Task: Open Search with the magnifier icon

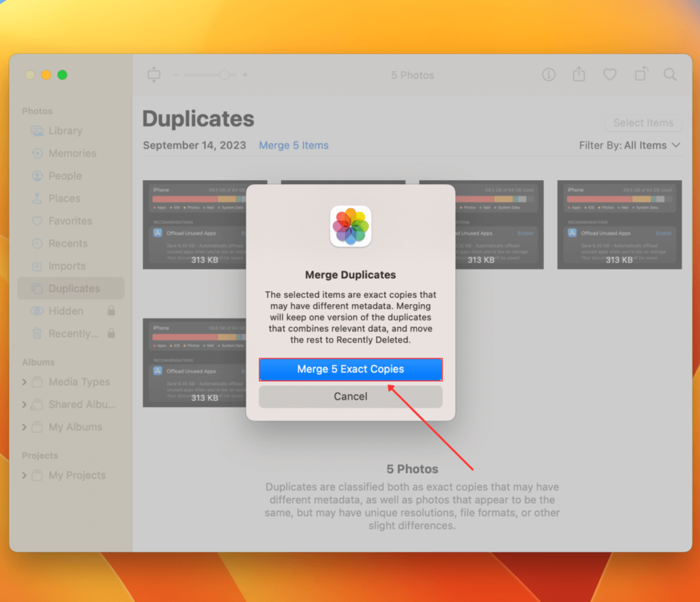Action: coord(671,75)
